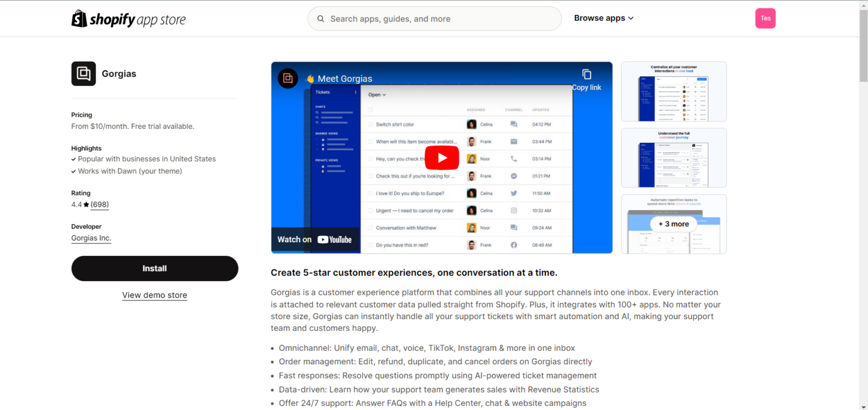
Task: Click the Gorgias icon inside the video player
Action: (288, 78)
